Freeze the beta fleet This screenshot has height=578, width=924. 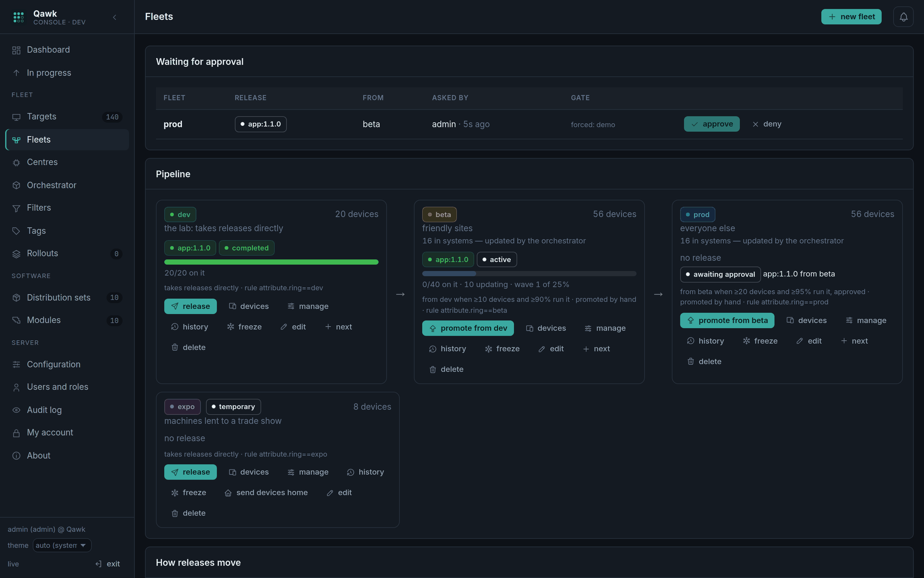click(x=502, y=349)
